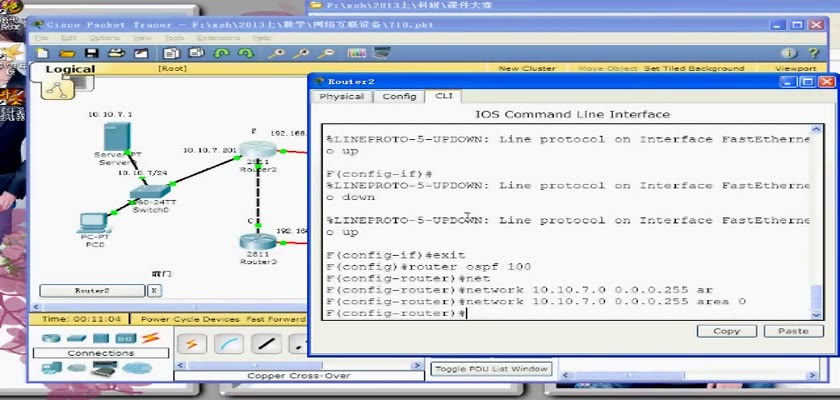
Task: Save the network with floppy icon
Action: tap(92, 53)
